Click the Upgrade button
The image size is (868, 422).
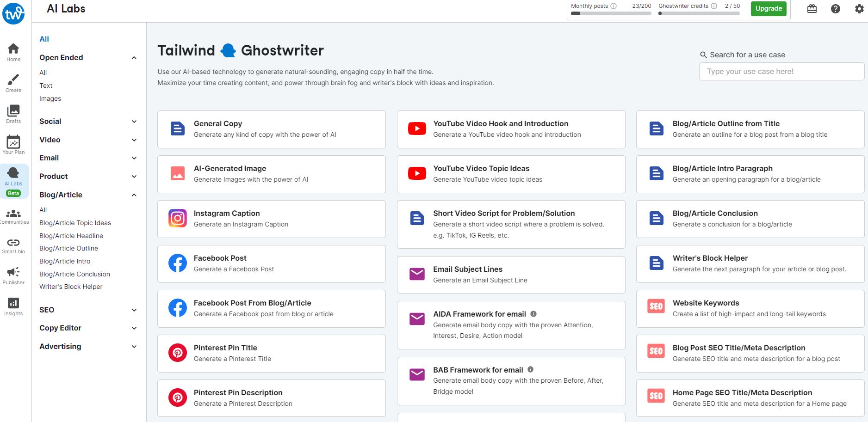tap(769, 8)
